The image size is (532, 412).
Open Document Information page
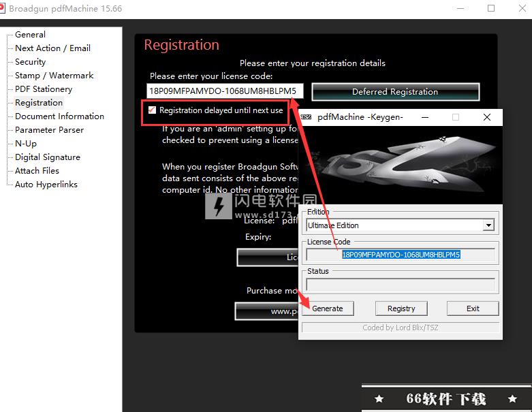point(59,116)
